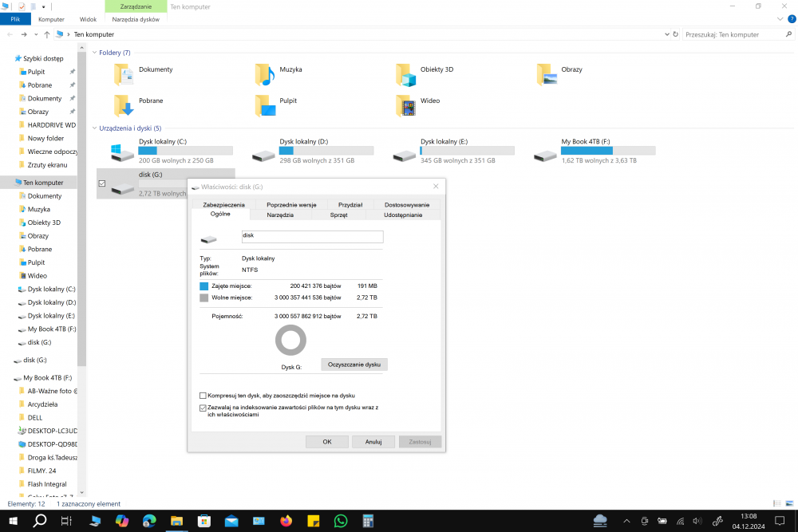This screenshot has width=798, height=532.
Task: Enable the Kompresuj ten dysk checkbox
Action: [203, 396]
